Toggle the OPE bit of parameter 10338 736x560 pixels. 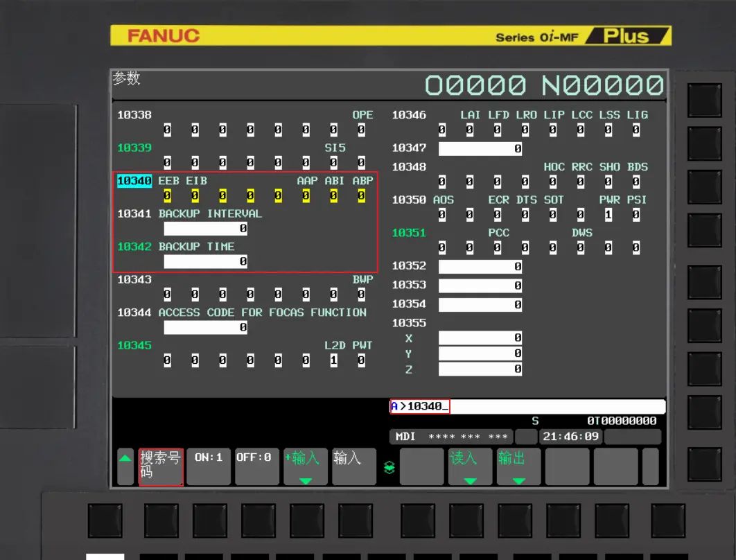362,130
